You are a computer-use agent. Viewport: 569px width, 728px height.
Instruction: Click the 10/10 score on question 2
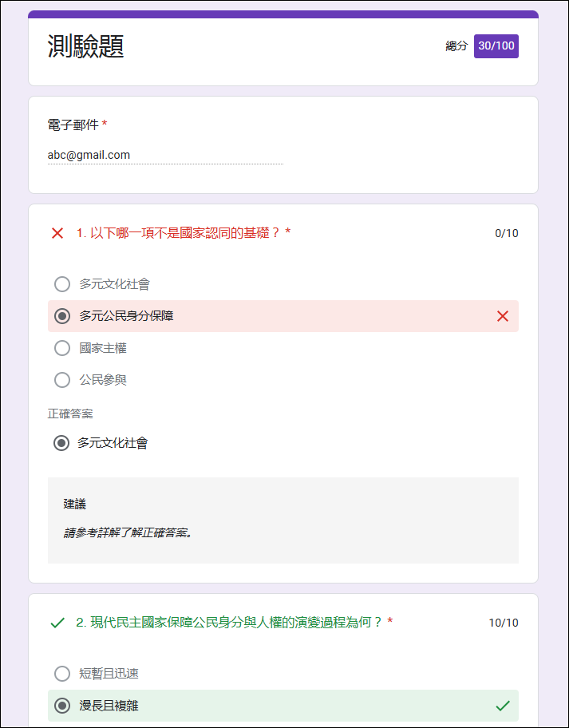click(504, 623)
